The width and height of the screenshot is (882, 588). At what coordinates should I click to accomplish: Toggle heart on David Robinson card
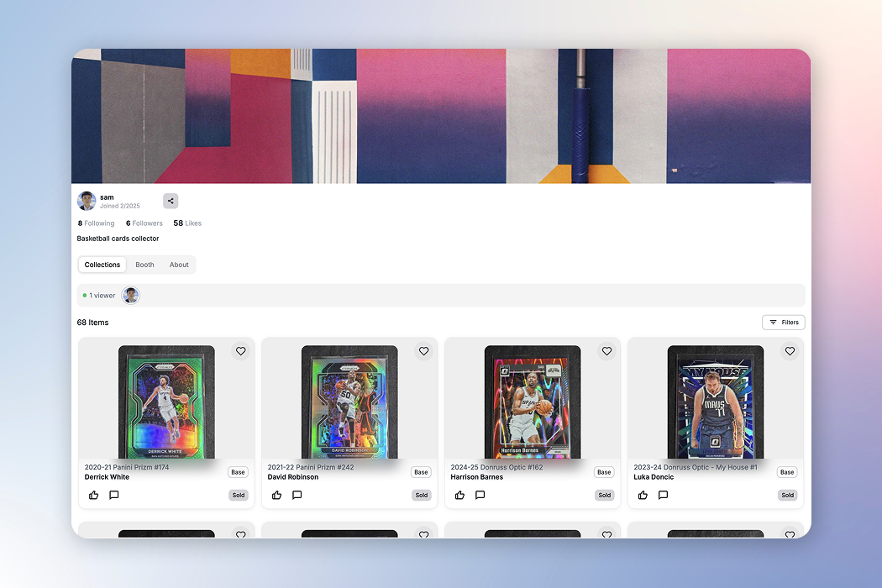click(423, 351)
